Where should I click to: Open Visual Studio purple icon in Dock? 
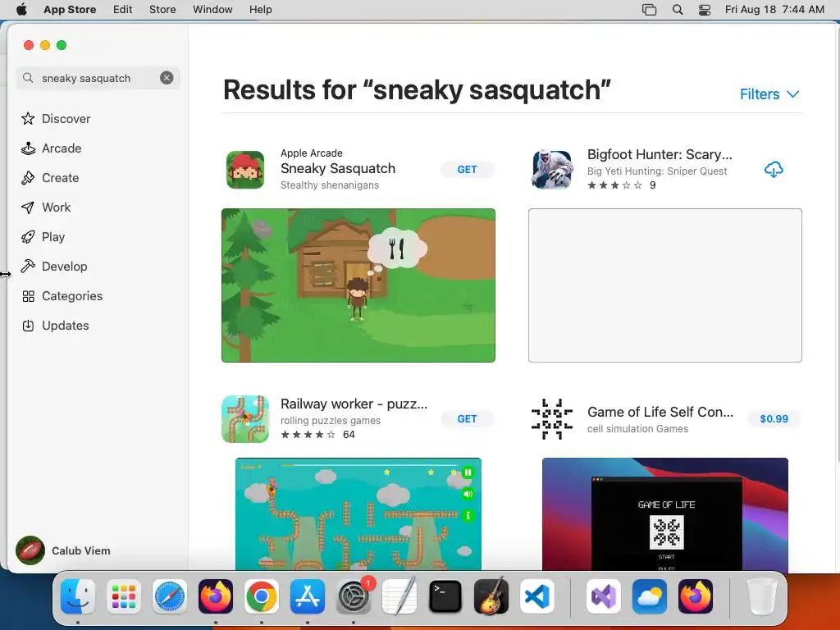[604, 597]
